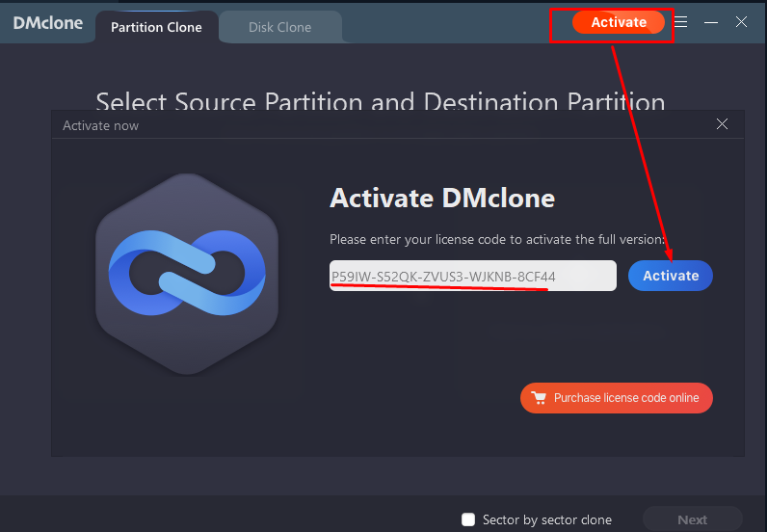The height and width of the screenshot is (532, 767).
Task: Close the DMclone main window
Action: (741, 22)
